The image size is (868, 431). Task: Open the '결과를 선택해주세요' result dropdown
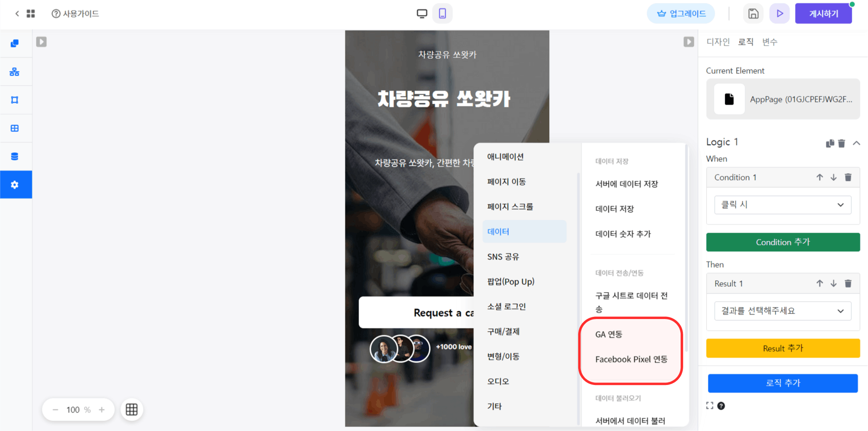[x=783, y=311]
